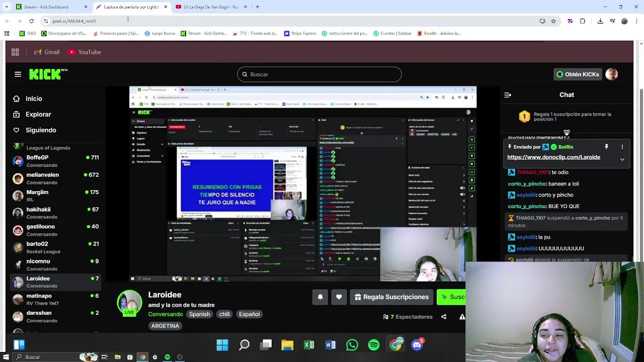Image resolution: width=644 pixels, height=362 pixels.
Task: Open hakihakii channel in sidebar
Action: 55,213
